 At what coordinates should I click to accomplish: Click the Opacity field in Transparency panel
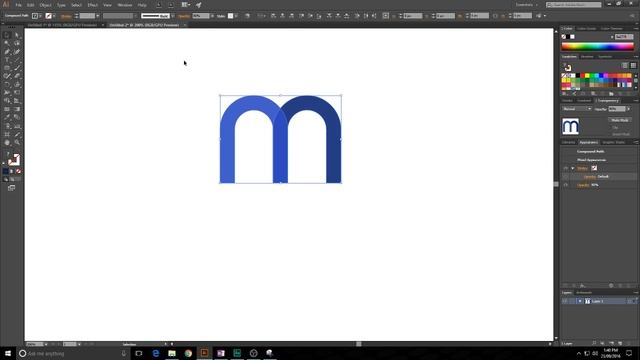tap(617, 109)
